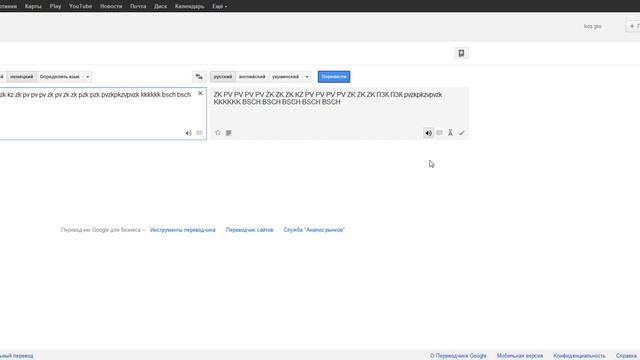Open YouTube in Google bar
Image resolution: width=640 pixels, height=360 pixels.
[x=80, y=6]
